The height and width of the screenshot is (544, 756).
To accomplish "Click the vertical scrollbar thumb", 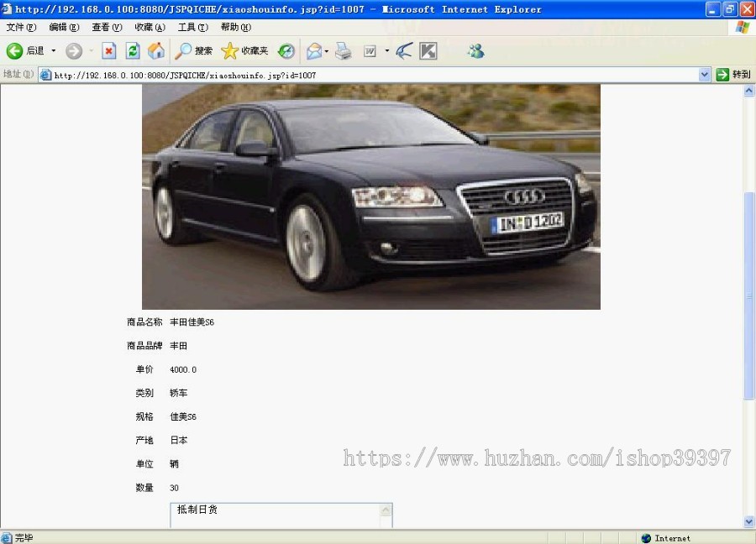I will click(748, 296).
